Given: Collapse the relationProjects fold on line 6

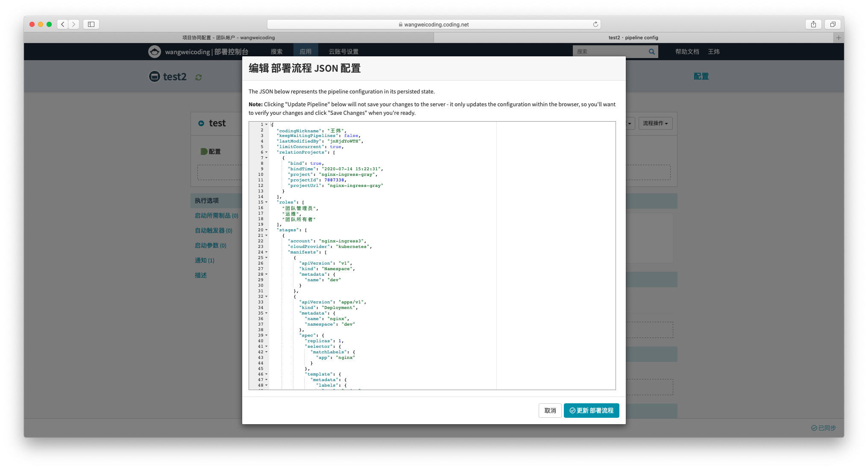Looking at the screenshot, I should pyautogui.click(x=267, y=152).
